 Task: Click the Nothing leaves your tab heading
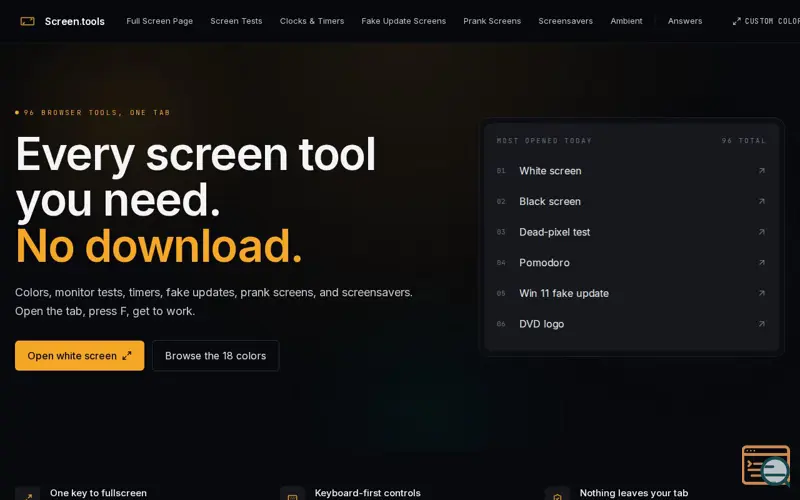(x=634, y=493)
